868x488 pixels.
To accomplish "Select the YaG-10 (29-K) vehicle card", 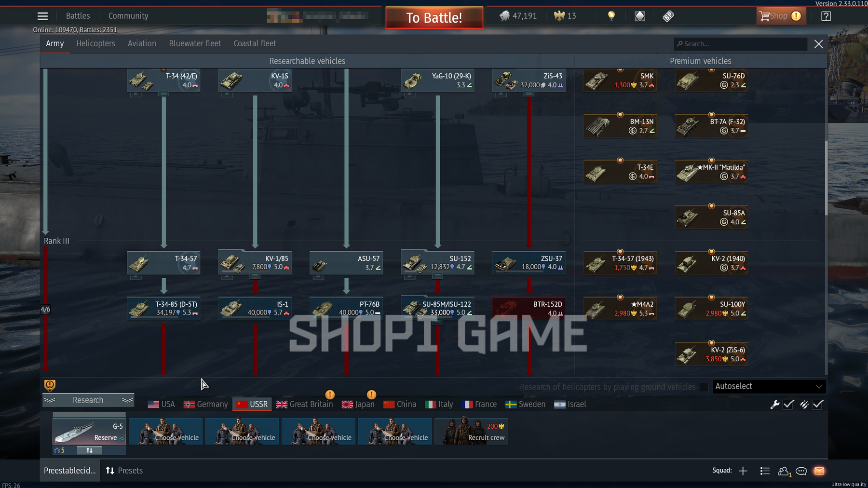I will click(x=437, y=81).
